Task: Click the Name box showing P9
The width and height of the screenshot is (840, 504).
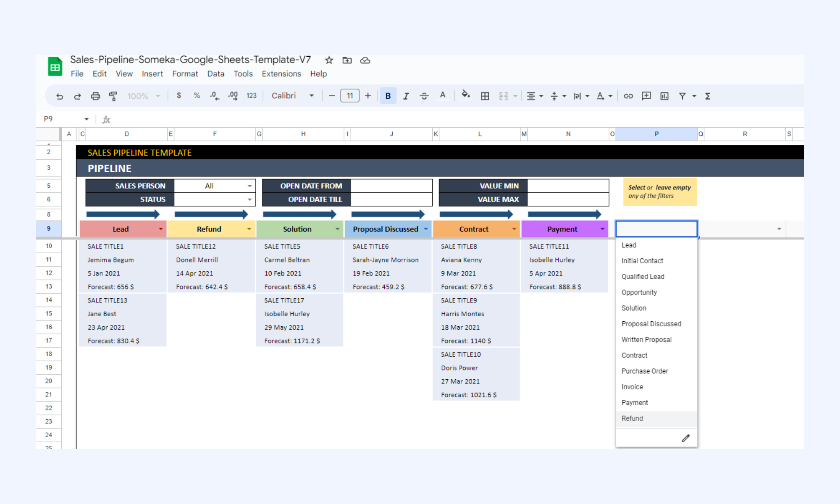Action: pos(66,119)
